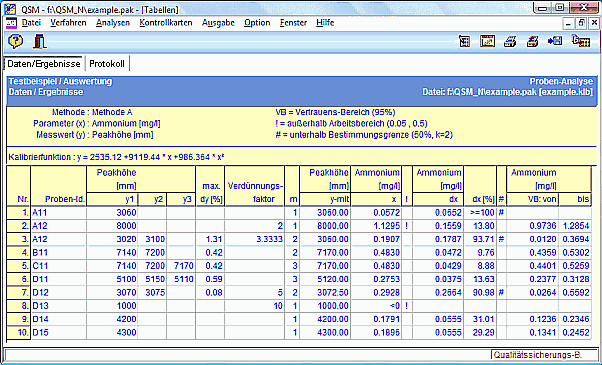Click VB bis value 1.2854
The image size is (602, 365).
(x=575, y=226)
